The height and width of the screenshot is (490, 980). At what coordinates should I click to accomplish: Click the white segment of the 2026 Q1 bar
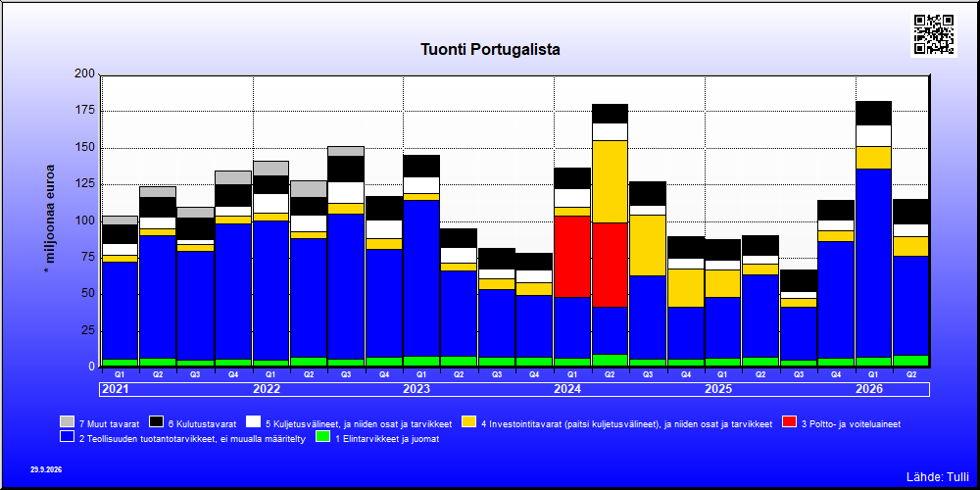873,136
